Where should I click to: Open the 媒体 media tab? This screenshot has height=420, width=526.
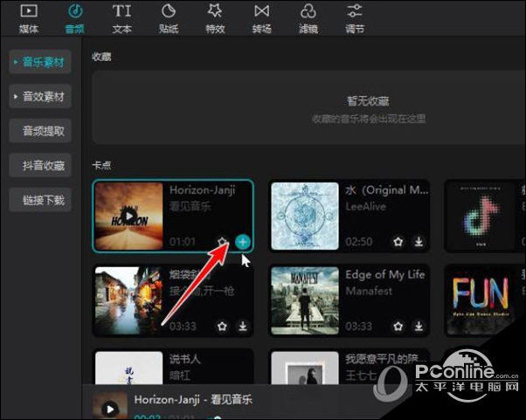pyautogui.click(x=29, y=18)
